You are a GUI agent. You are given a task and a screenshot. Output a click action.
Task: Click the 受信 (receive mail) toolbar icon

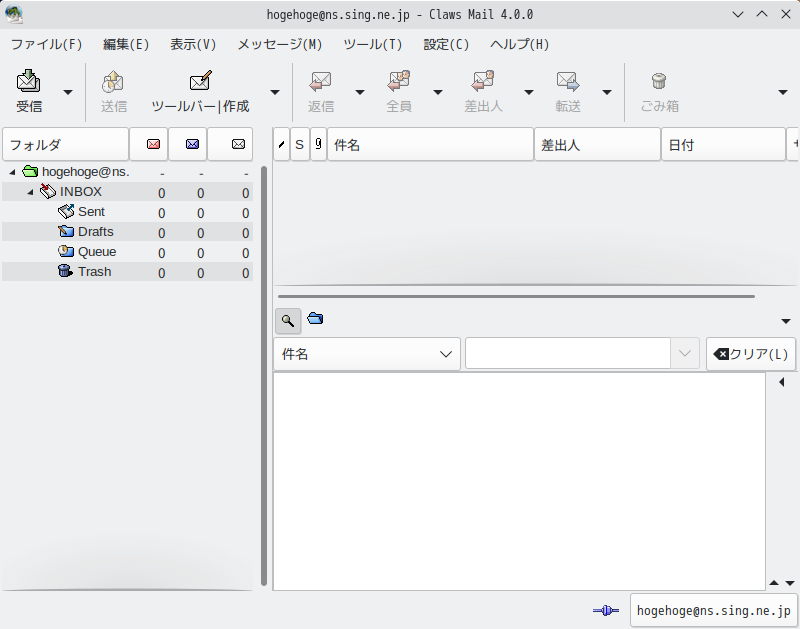29,81
